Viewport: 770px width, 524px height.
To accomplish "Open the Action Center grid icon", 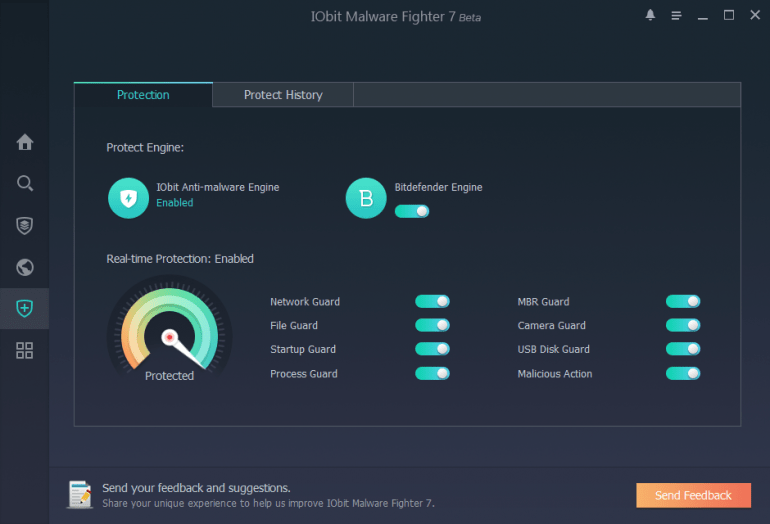I will pyautogui.click(x=25, y=351).
